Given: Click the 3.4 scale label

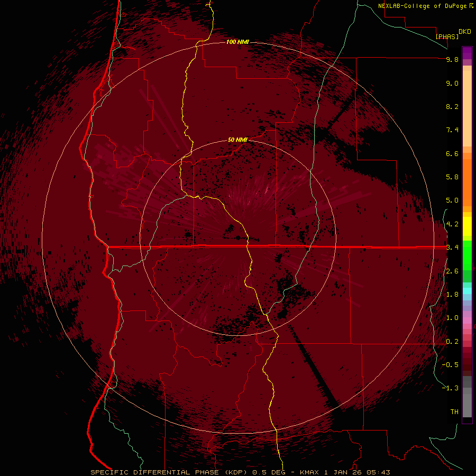Looking at the screenshot, I should (452, 248).
